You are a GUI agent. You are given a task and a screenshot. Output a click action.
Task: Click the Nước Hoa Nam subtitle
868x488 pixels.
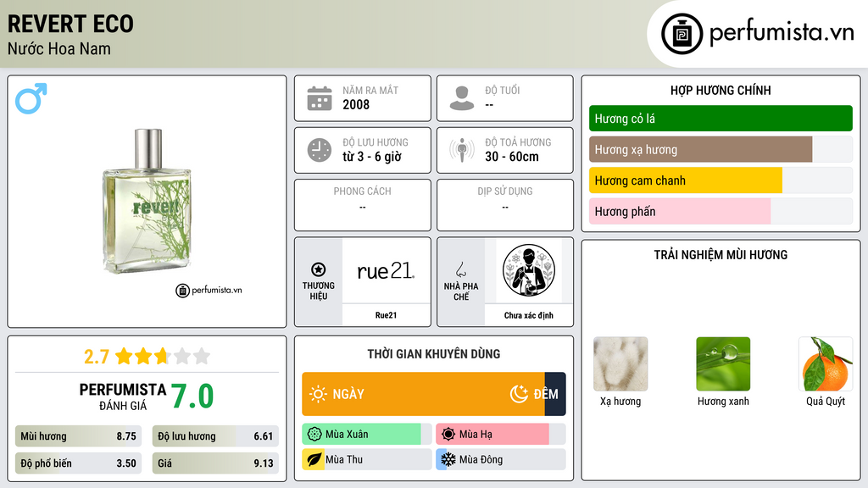click(x=58, y=48)
